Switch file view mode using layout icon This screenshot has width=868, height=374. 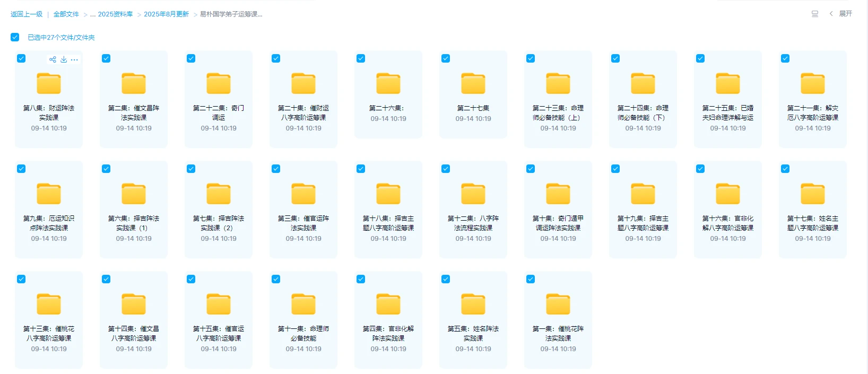(x=815, y=14)
